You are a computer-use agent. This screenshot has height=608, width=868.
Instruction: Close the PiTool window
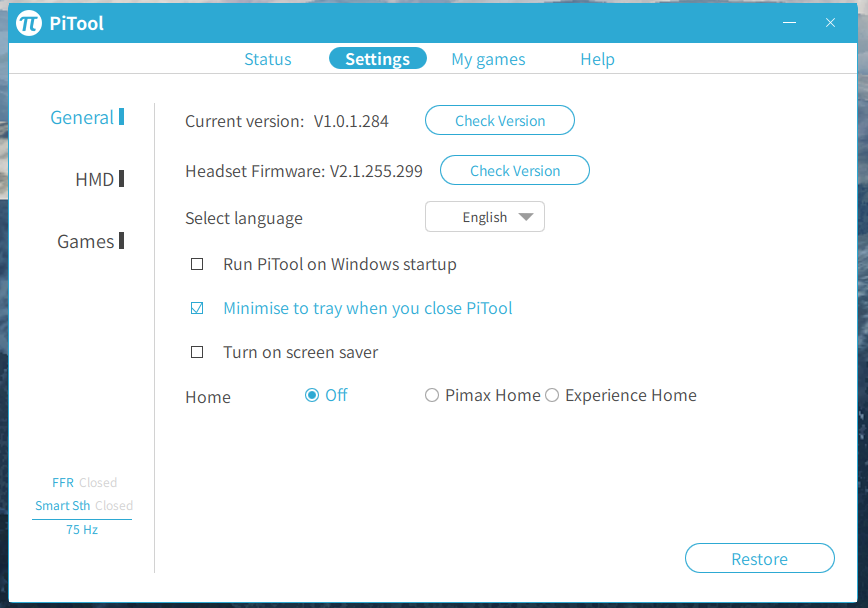point(830,23)
